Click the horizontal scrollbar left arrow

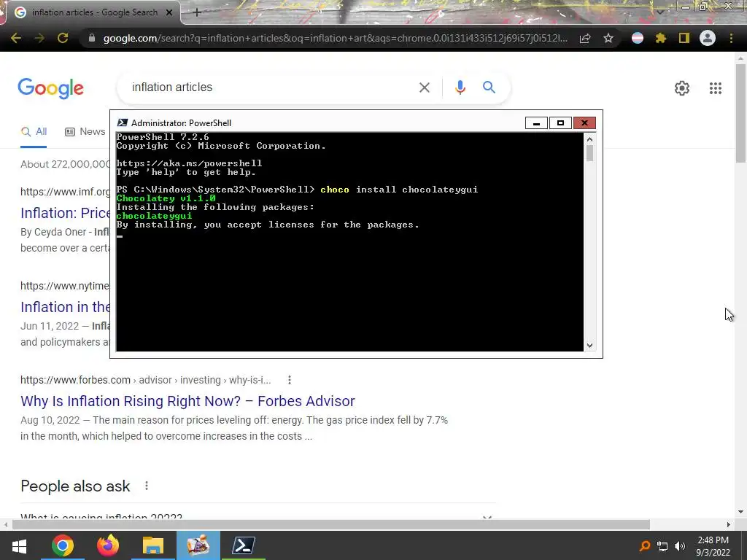(5, 525)
